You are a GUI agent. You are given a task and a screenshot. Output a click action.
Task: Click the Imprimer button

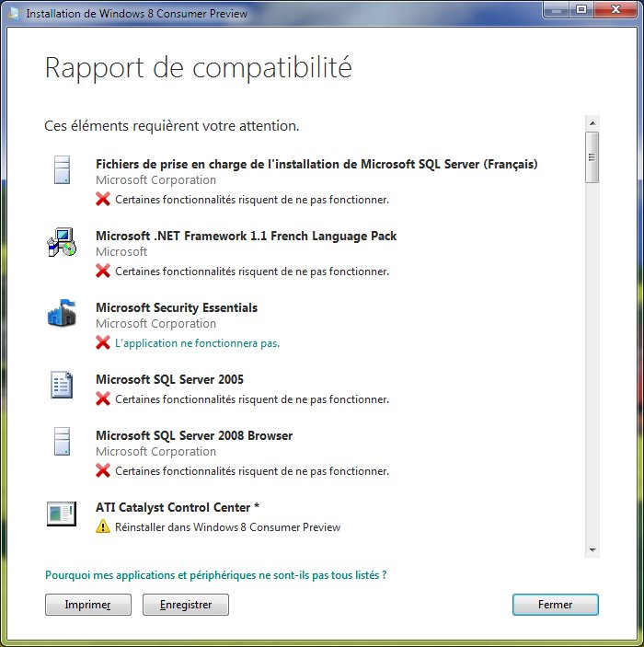(88, 605)
